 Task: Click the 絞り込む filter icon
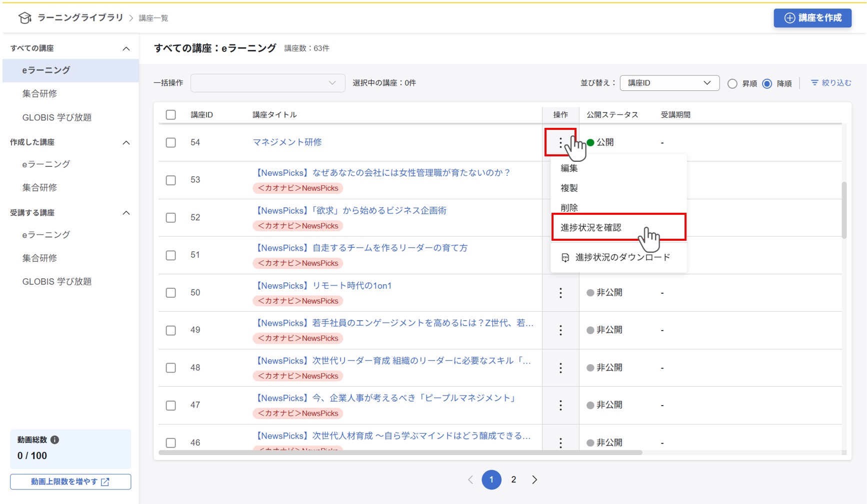pos(814,83)
